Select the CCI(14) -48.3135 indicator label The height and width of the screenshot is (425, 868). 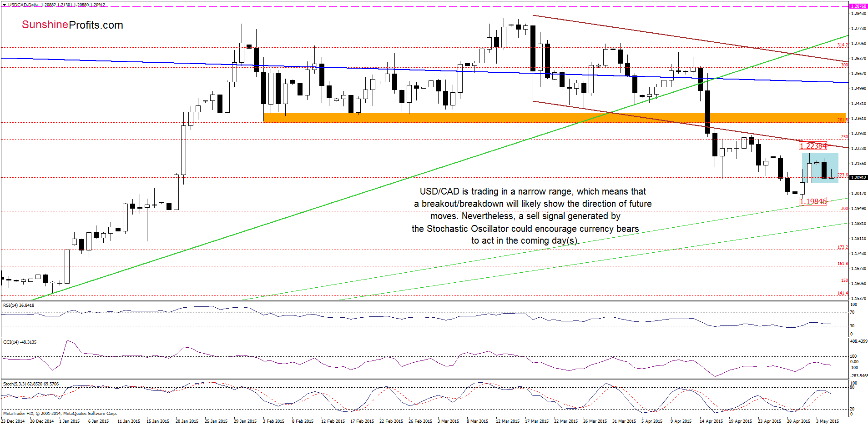20,342
